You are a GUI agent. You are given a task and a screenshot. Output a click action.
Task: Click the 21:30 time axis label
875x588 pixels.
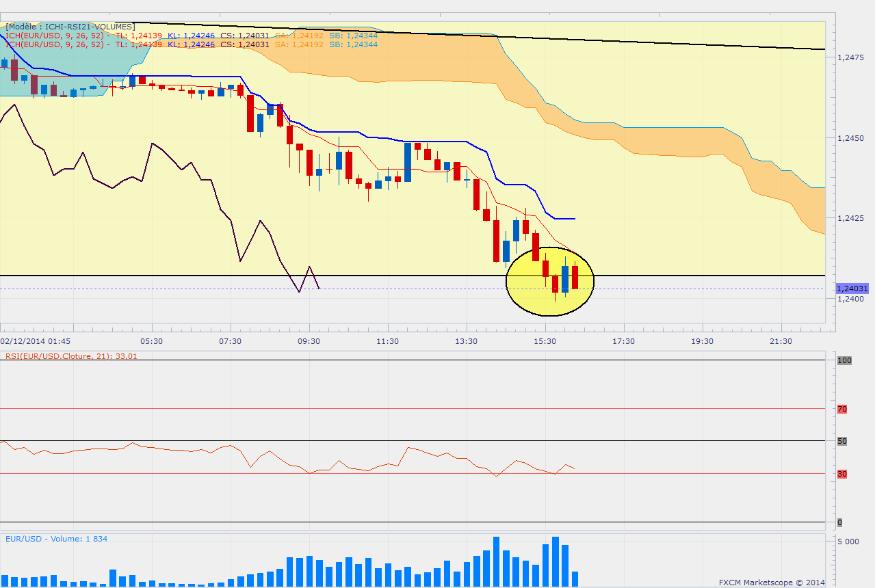point(781,341)
